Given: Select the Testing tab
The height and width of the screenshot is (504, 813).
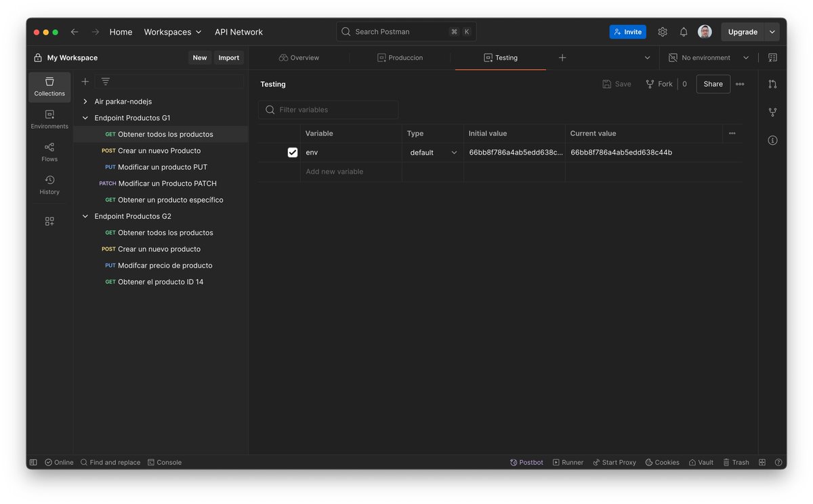Looking at the screenshot, I should tap(501, 58).
